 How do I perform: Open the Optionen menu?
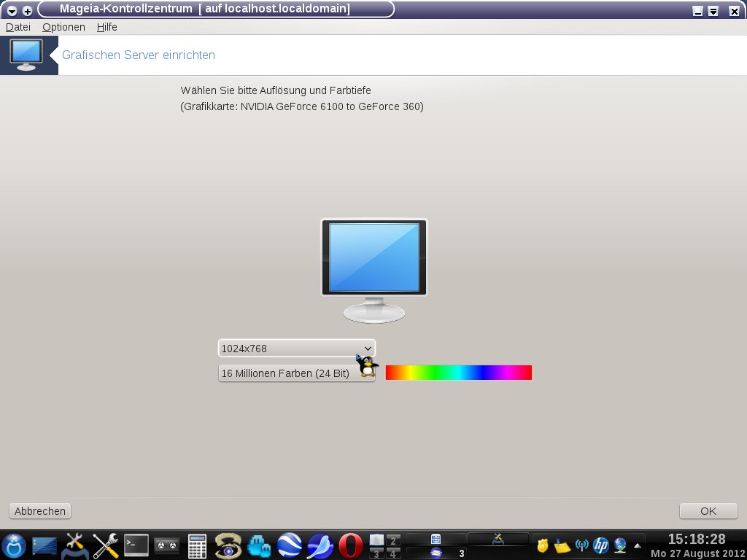coord(64,27)
